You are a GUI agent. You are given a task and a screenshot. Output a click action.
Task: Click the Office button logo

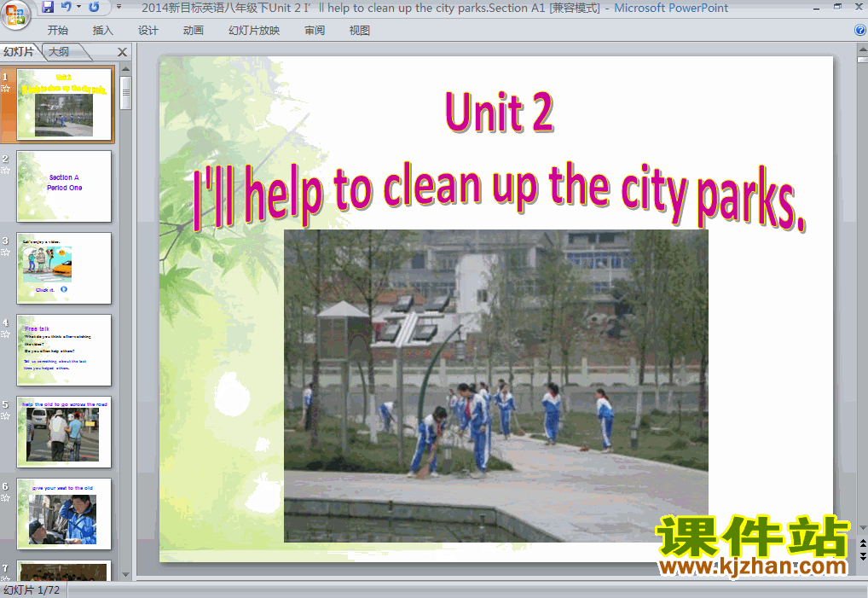[x=15, y=14]
